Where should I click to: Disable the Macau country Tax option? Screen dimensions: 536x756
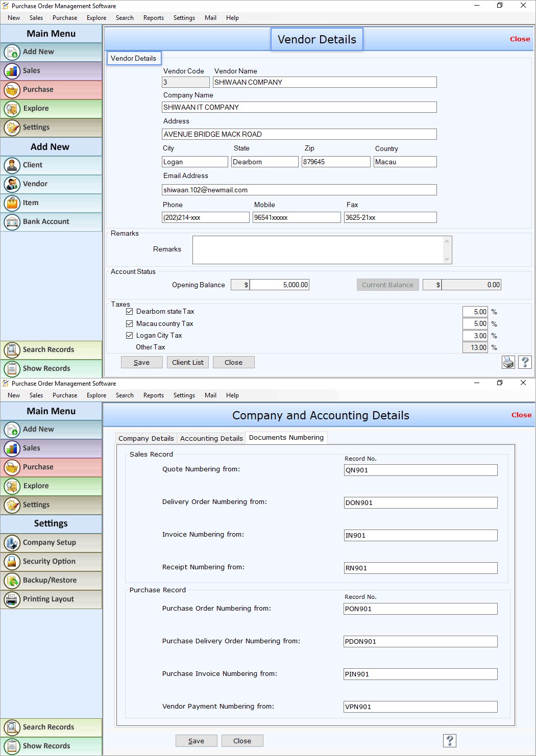click(130, 323)
